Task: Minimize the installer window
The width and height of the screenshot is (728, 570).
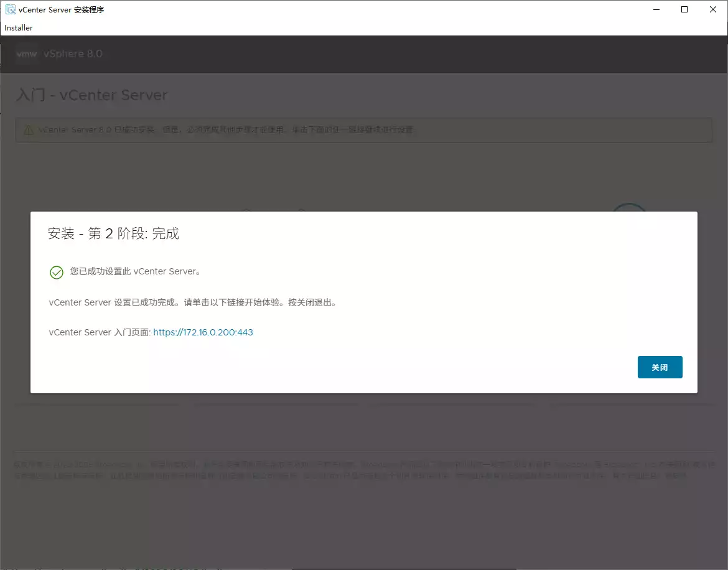Action: 656,9
